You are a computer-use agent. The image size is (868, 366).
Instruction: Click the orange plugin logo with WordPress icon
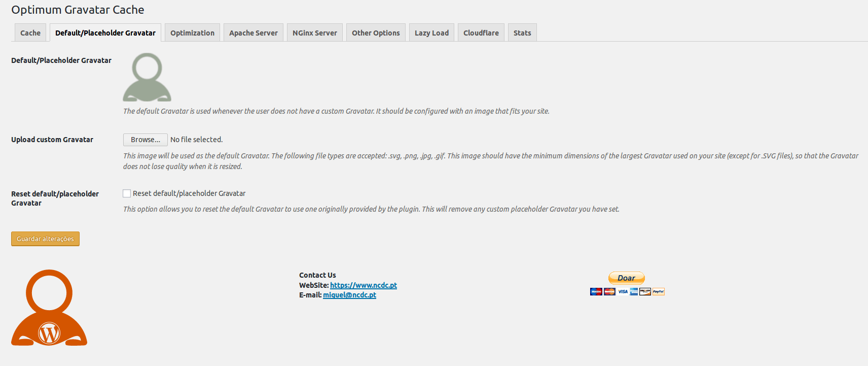(49, 308)
